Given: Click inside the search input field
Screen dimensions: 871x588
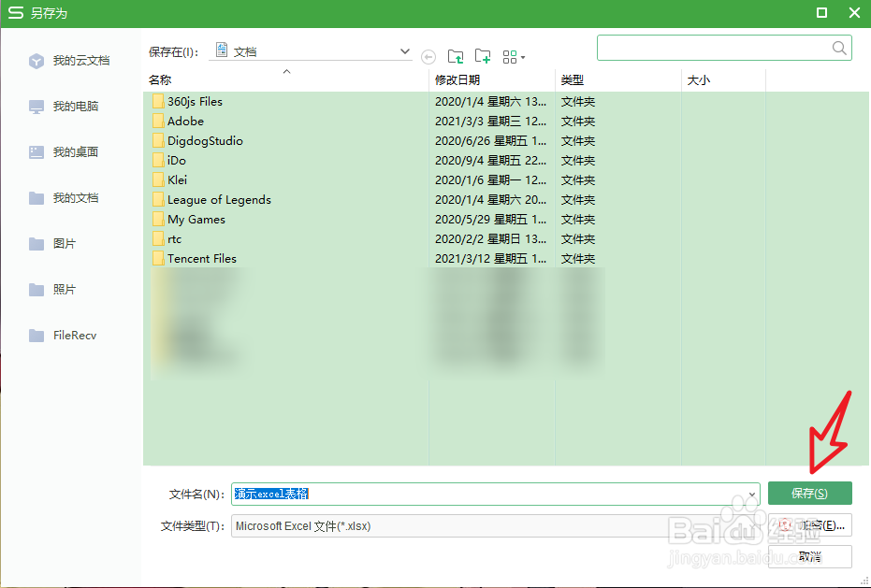Looking at the screenshot, I should [720, 47].
